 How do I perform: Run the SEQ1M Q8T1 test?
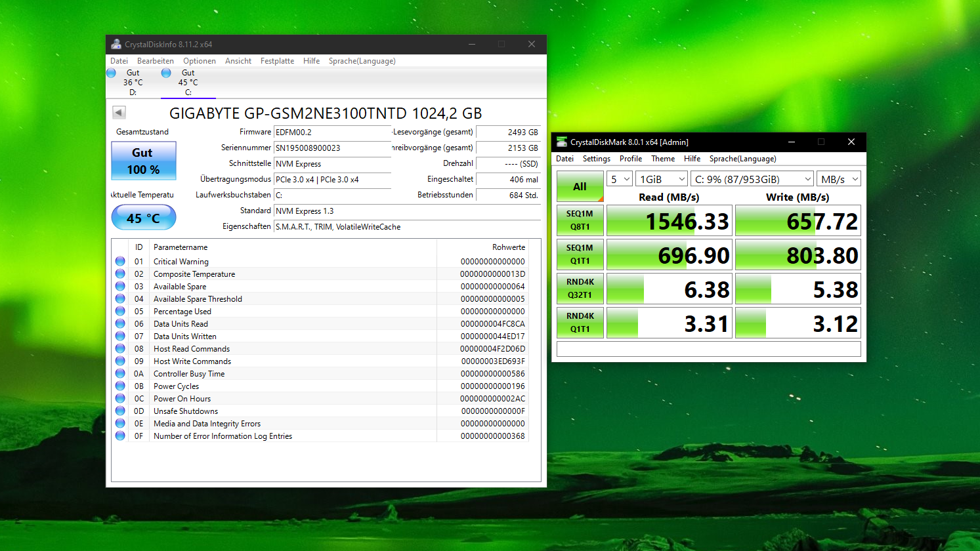tap(580, 220)
